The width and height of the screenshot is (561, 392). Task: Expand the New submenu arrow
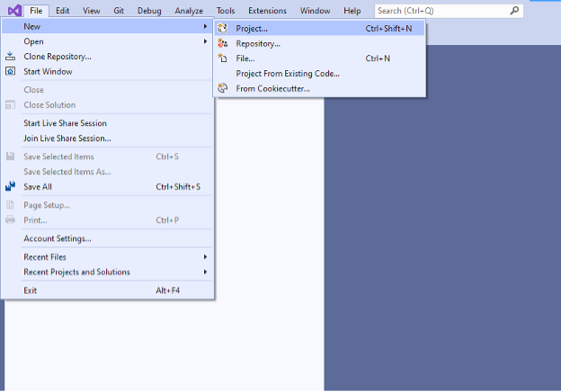click(205, 26)
